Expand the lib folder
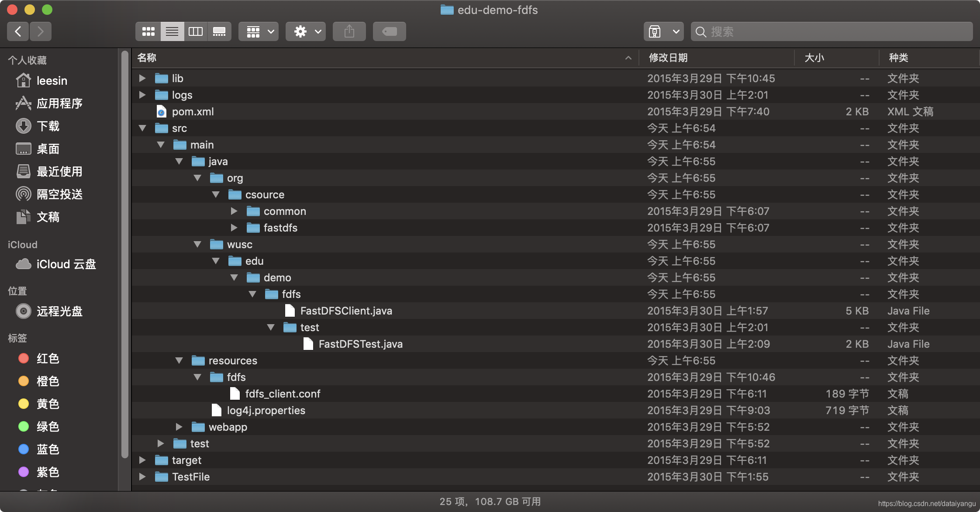The width and height of the screenshot is (980, 512). pyautogui.click(x=142, y=78)
